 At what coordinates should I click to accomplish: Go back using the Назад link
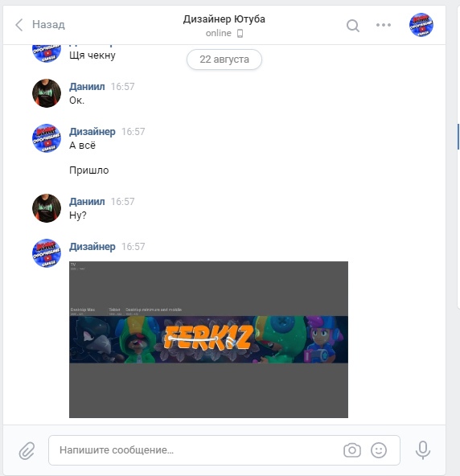[x=48, y=24]
